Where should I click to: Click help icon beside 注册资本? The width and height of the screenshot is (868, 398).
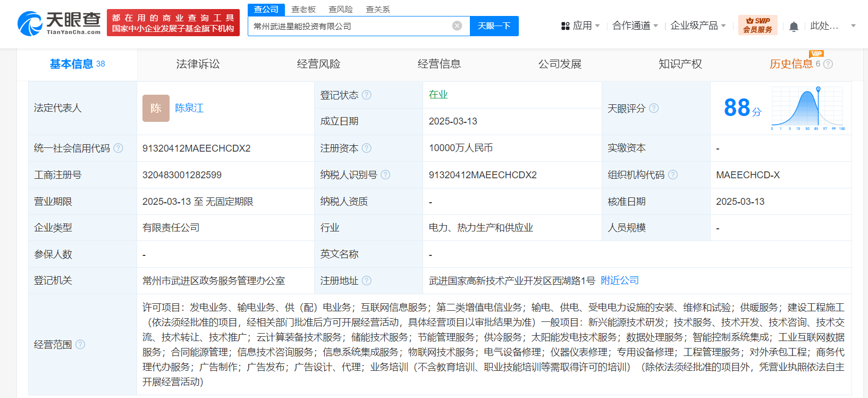367,148
